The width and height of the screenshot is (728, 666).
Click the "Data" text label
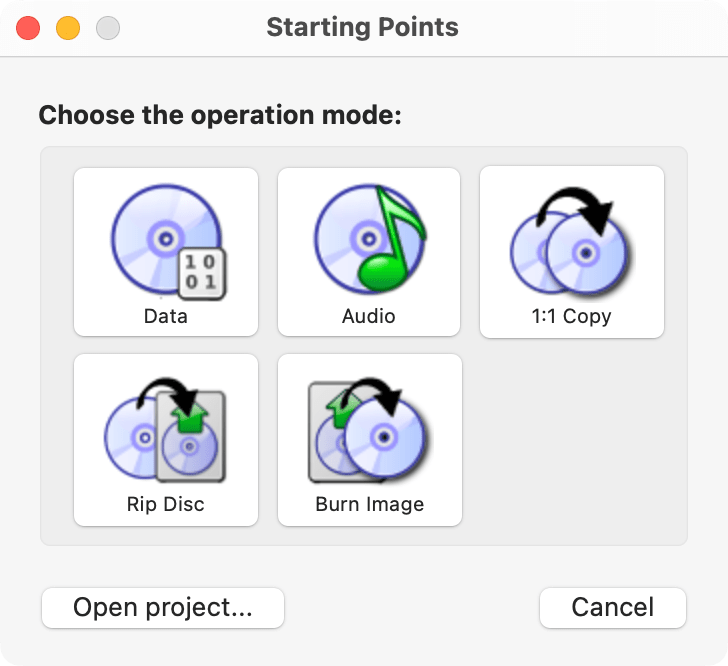(x=166, y=317)
